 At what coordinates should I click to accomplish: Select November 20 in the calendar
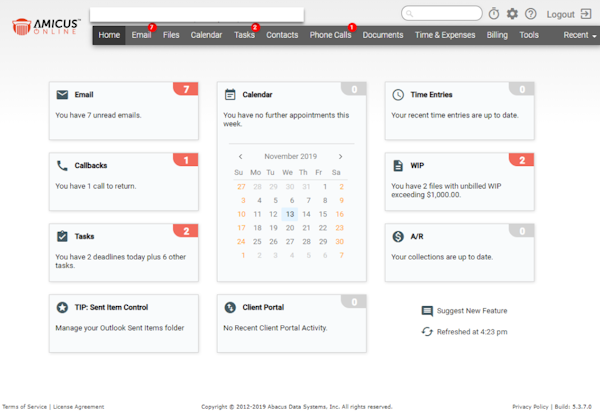click(x=290, y=228)
